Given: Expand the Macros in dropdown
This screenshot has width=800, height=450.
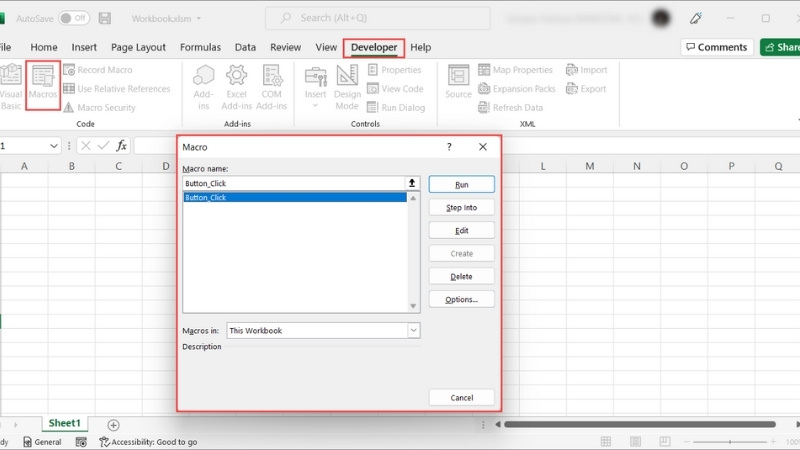Looking at the screenshot, I should (x=413, y=330).
